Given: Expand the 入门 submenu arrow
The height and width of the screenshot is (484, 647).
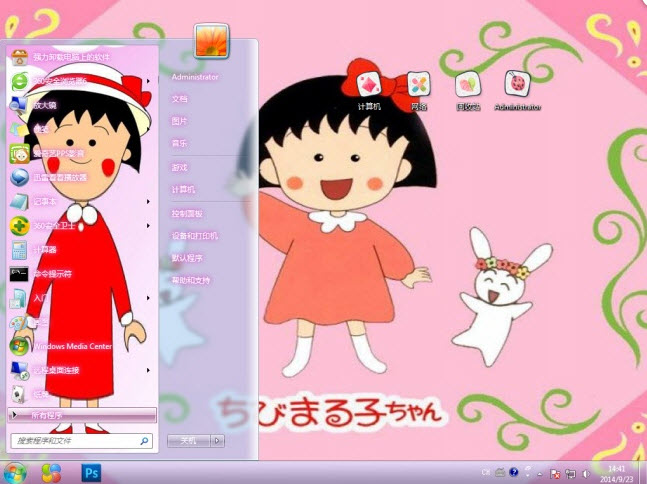Looking at the screenshot, I should pos(148,298).
